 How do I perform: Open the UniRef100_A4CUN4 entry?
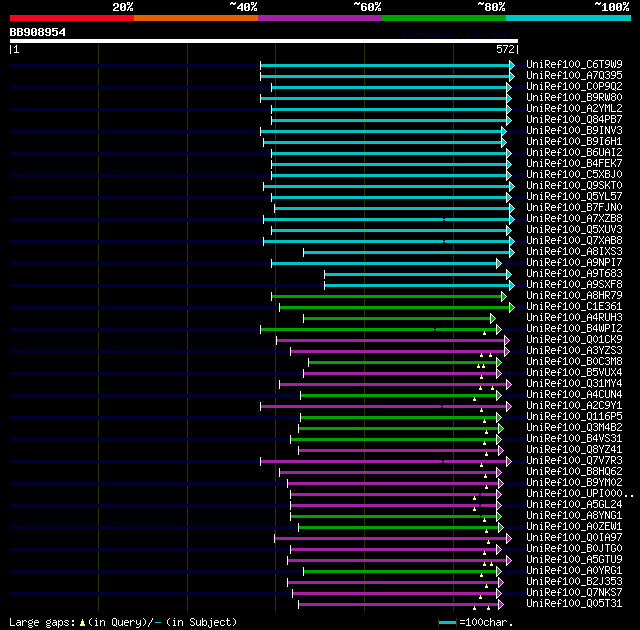point(574,395)
